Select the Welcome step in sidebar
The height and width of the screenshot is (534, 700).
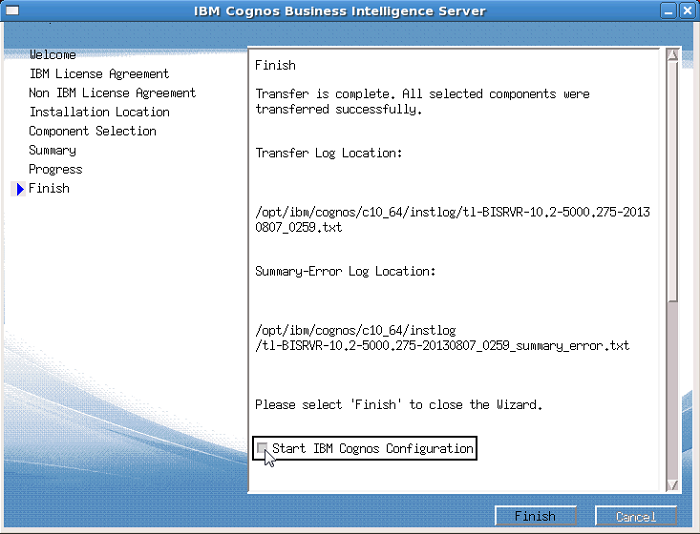[x=53, y=54]
